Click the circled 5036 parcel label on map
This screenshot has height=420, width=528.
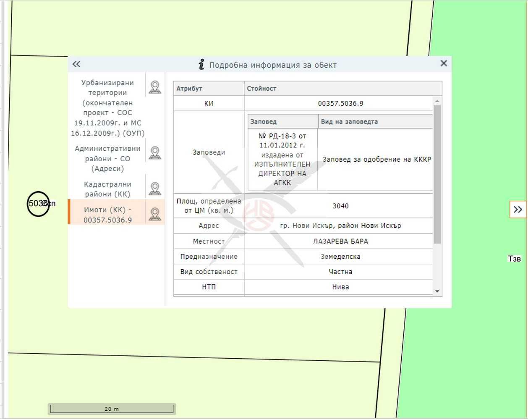[x=38, y=204]
